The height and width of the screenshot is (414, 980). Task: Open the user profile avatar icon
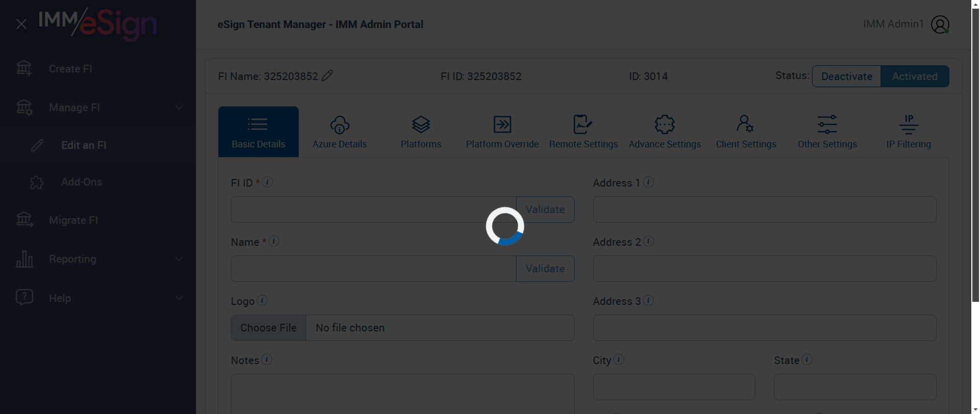point(940,24)
